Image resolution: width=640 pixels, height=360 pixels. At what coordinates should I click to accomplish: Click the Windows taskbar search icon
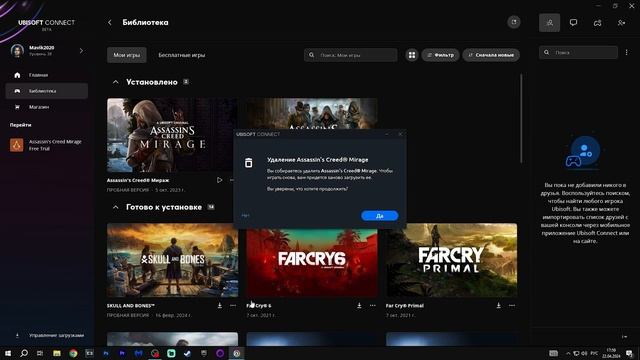tap(24, 353)
